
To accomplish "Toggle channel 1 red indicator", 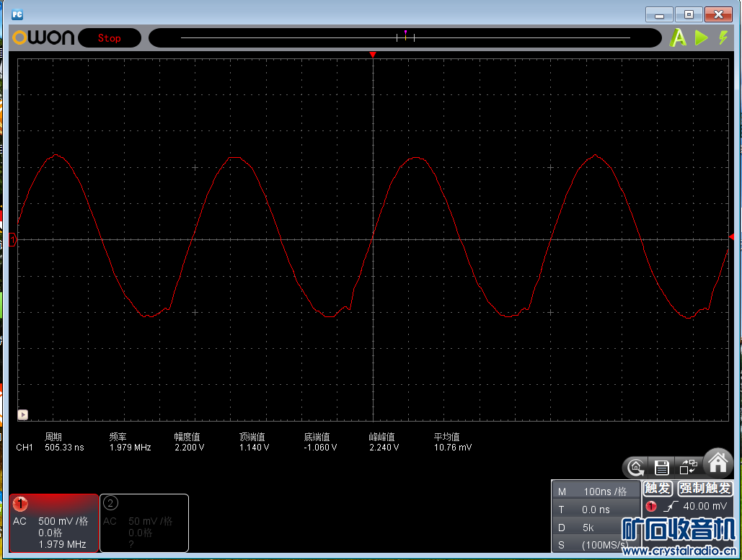I will tap(20, 503).
